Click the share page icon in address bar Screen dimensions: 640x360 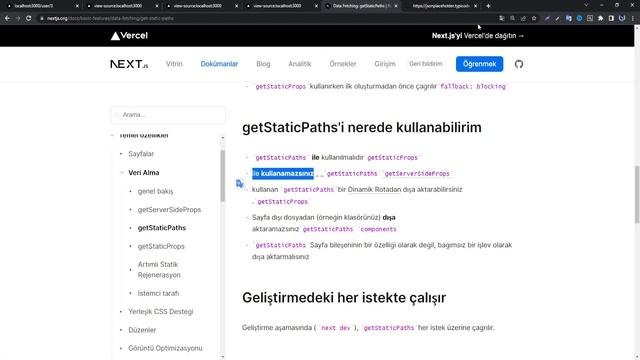pos(523,18)
